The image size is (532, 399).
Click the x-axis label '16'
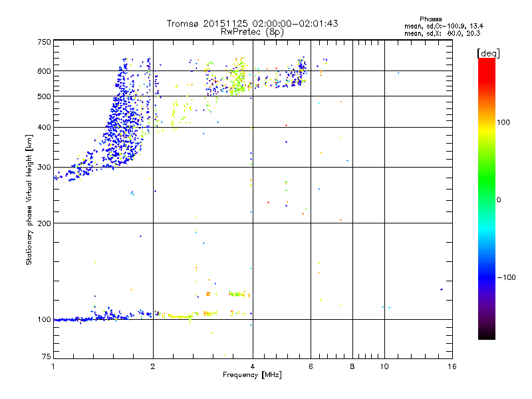click(452, 366)
